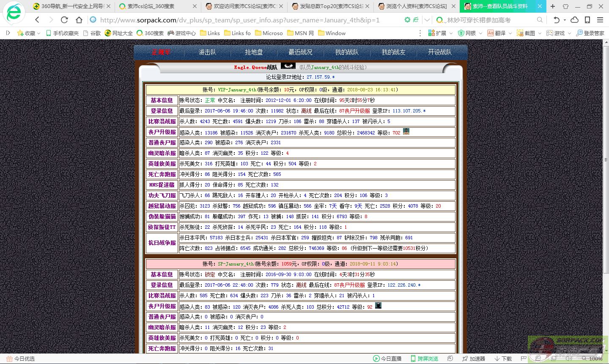
Task: Go to the browser home page
Action: [79, 20]
